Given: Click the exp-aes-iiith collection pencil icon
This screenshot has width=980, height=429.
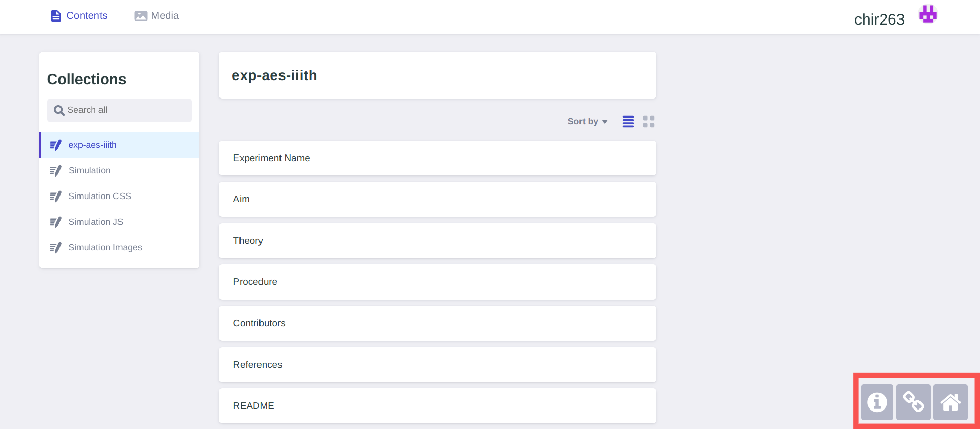Looking at the screenshot, I should [x=55, y=145].
